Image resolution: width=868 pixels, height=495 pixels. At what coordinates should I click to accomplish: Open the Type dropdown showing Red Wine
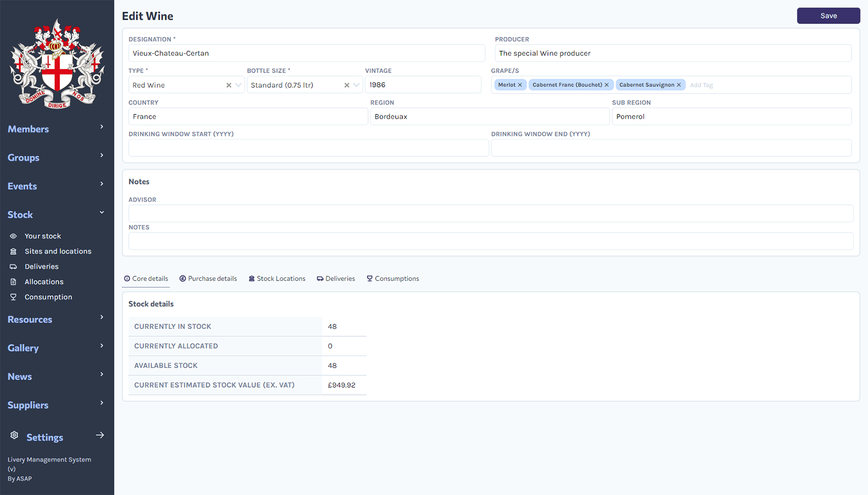(x=238, y=85)
